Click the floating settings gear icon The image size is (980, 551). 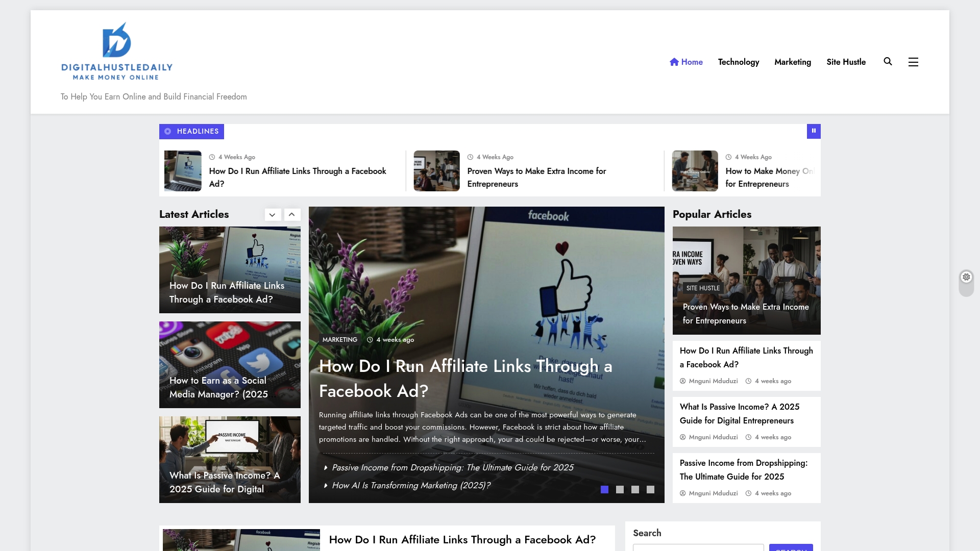pos(966,277)
